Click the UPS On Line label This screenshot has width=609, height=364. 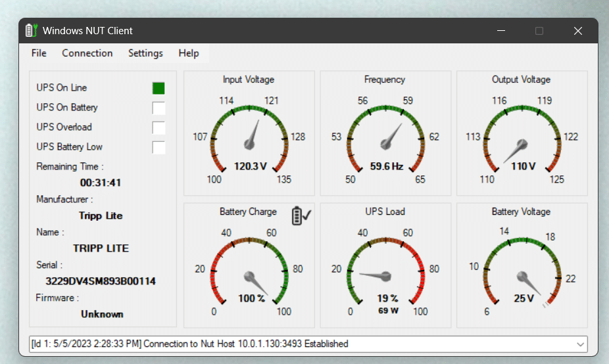click(62, 87)
